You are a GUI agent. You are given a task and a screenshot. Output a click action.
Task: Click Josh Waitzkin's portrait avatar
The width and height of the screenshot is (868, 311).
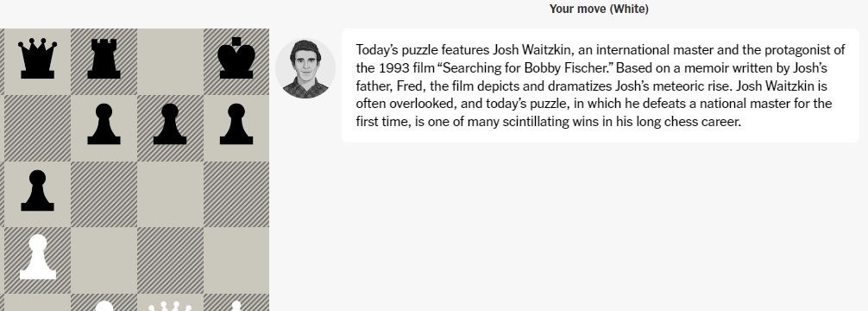tap(305, 69)
